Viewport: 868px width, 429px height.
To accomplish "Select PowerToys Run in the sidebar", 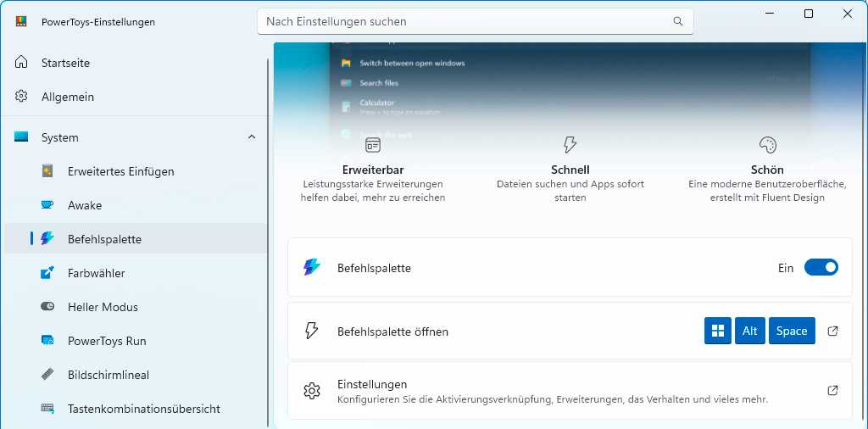I will pyautogui.click(x=135, y=341).
